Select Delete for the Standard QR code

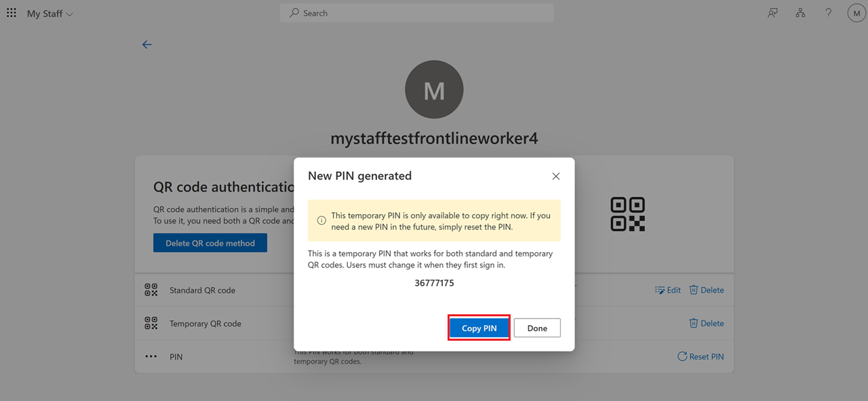point(707,289)
